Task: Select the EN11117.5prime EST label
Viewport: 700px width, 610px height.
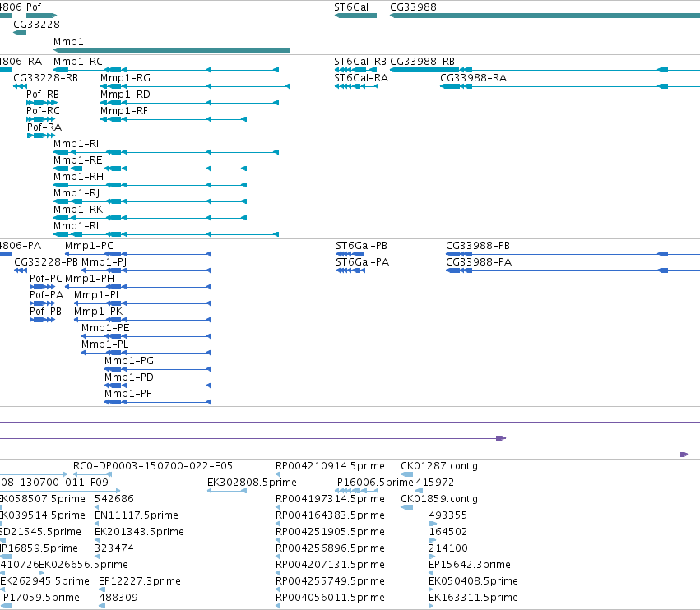Action: coord(137,515)
